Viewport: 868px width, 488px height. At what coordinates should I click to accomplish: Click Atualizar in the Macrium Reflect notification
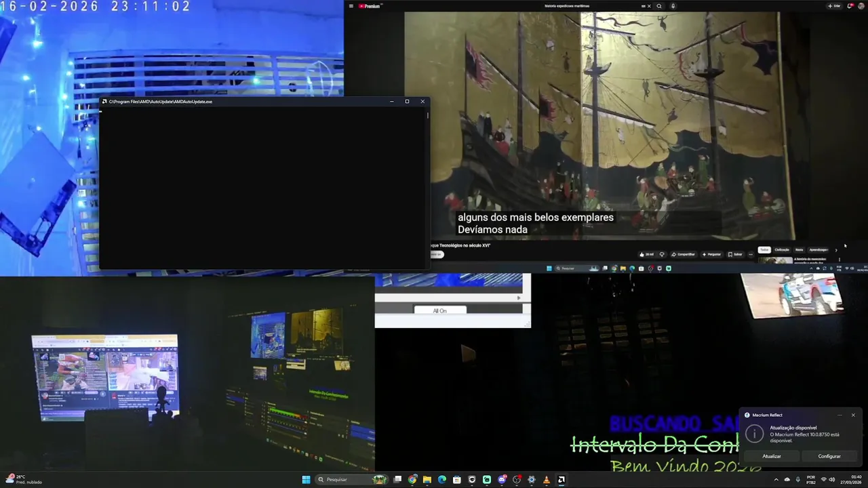click(772, 456)
